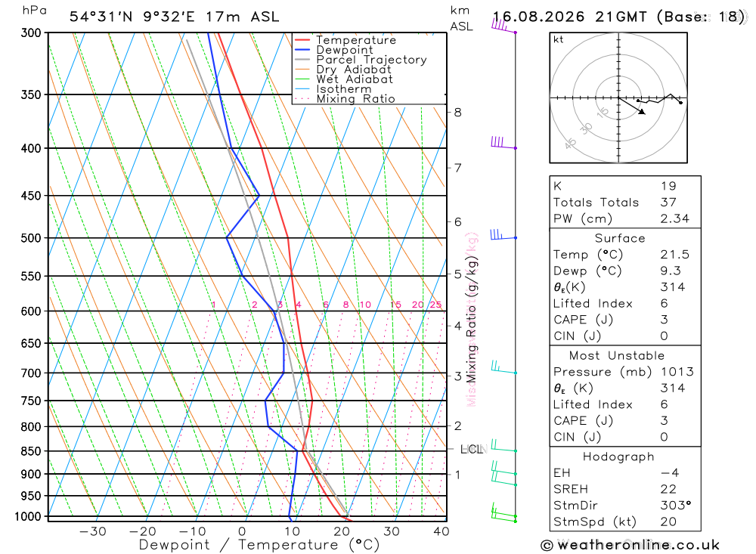Click the vertical Mixing Ratio (g/kg) label
The image size is (756, 554).
click(471, 320)
